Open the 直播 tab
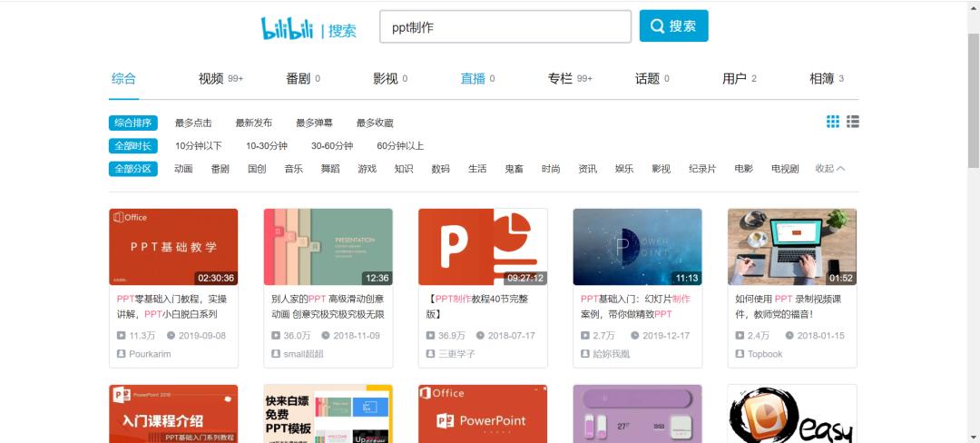This screenshot has width=980, height=443. point(477,79)
